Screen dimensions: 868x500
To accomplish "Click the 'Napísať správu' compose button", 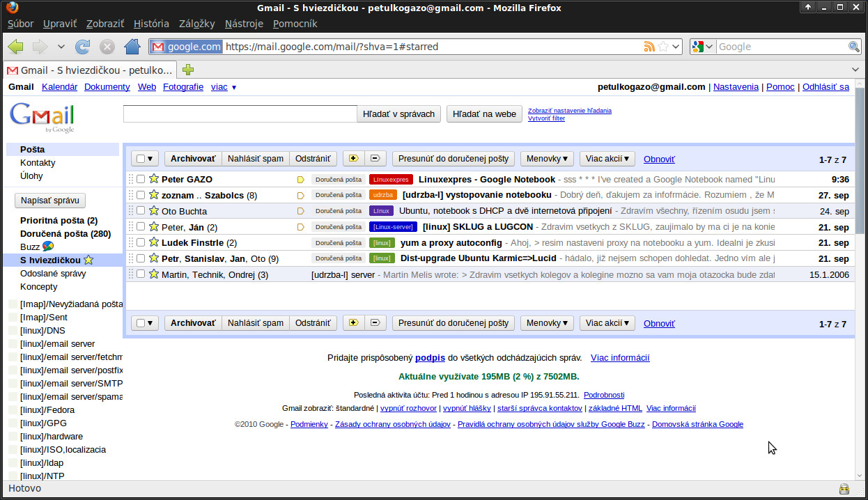I will (50, 201).
